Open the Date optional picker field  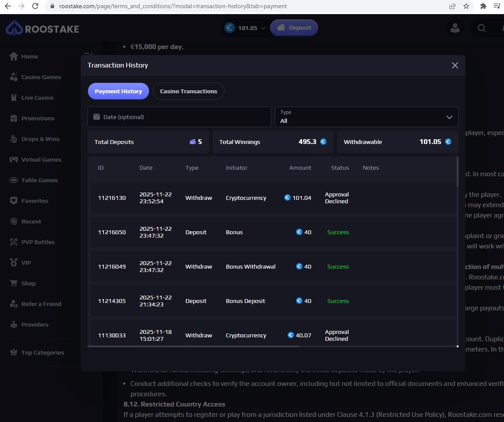179,117
